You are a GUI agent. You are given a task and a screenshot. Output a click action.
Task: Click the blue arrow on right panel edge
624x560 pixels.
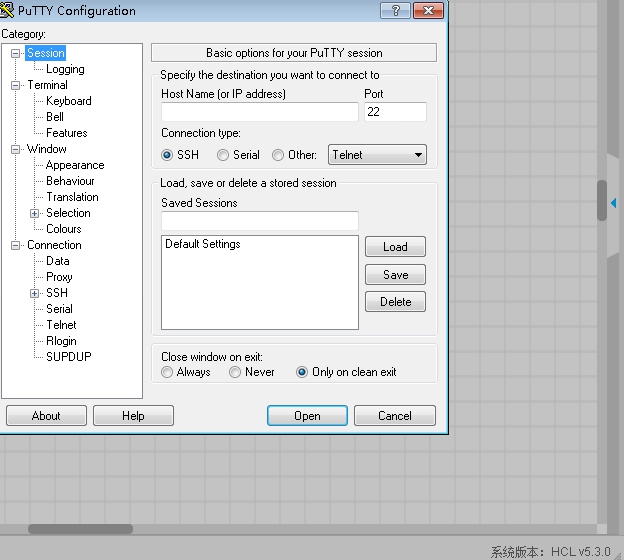[x=613, y=203]
